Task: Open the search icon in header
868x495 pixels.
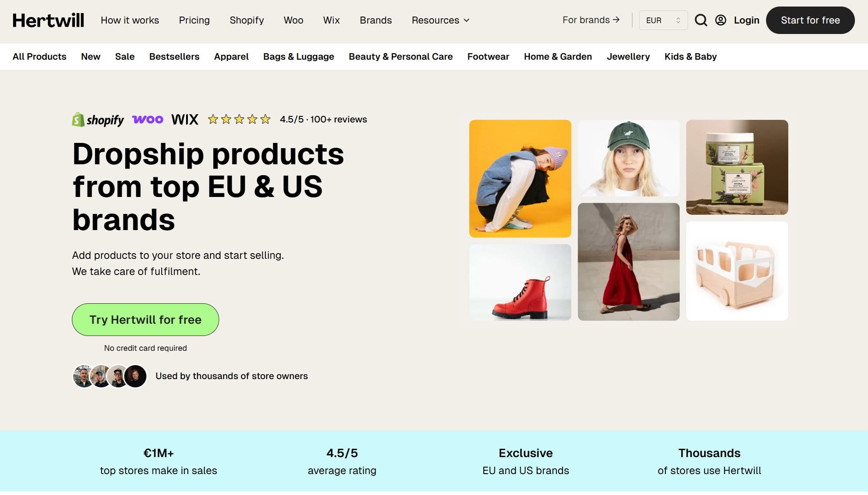Action: point(701,20)
